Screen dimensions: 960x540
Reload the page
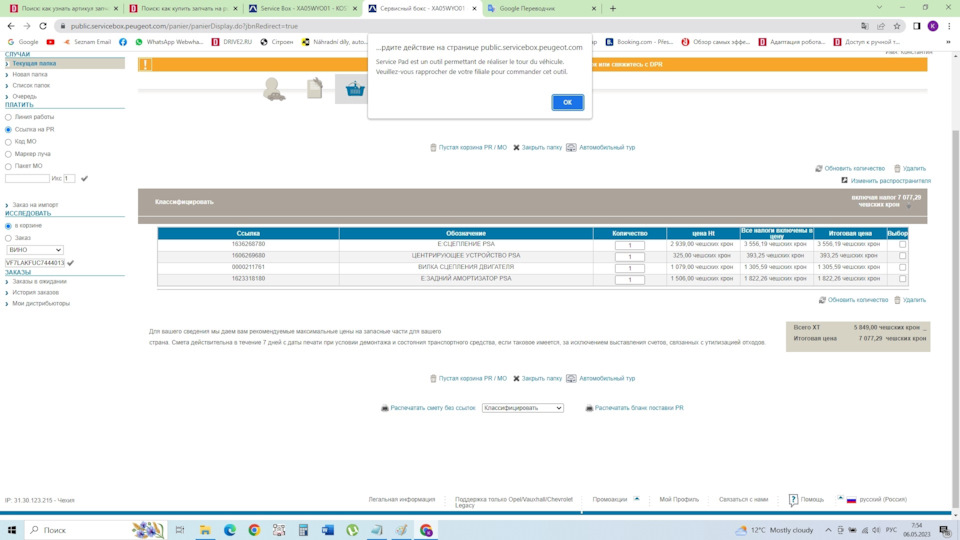point(43,26)
